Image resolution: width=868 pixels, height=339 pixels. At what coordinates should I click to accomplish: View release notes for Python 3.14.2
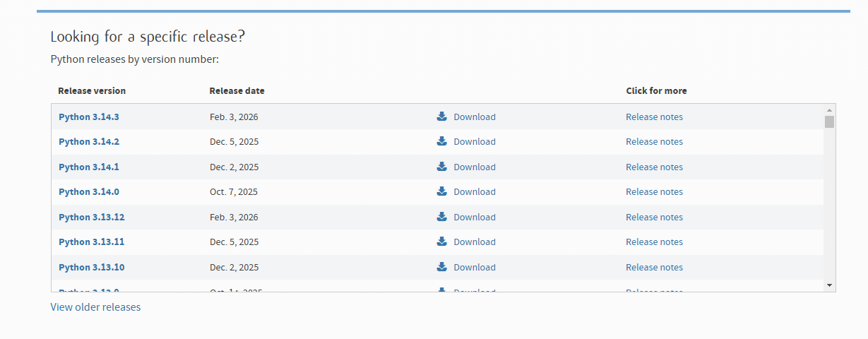(654, 141)
